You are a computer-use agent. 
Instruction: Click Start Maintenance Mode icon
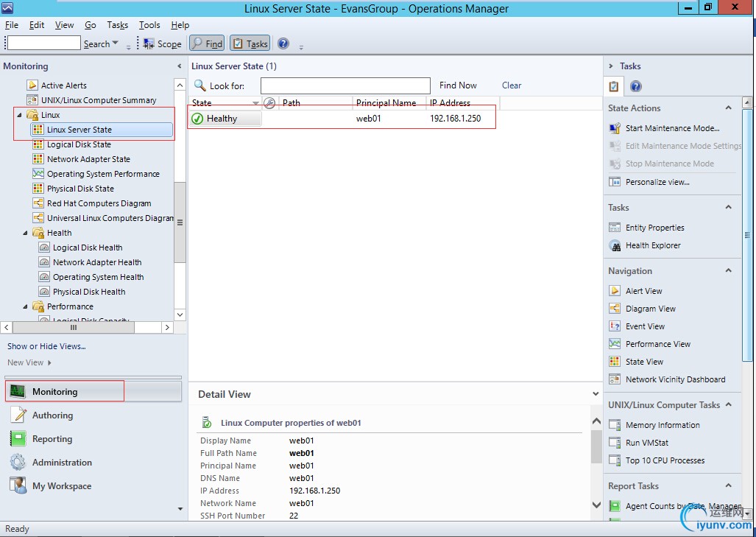coord(615,128)
